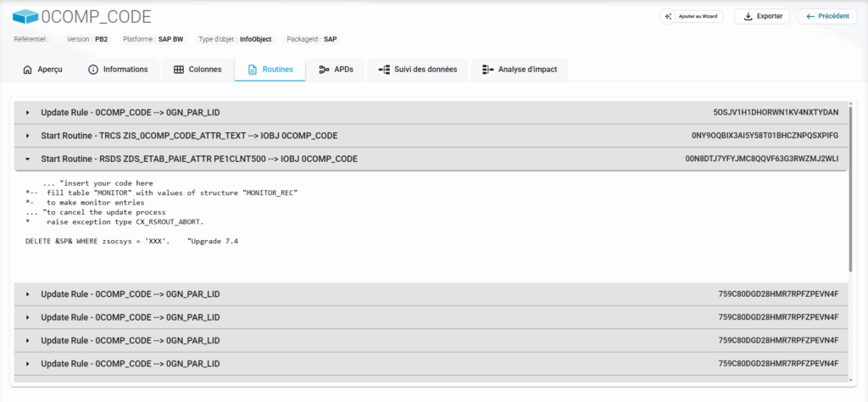
Task: Click the Exporter button
Action: pos(762,17)
